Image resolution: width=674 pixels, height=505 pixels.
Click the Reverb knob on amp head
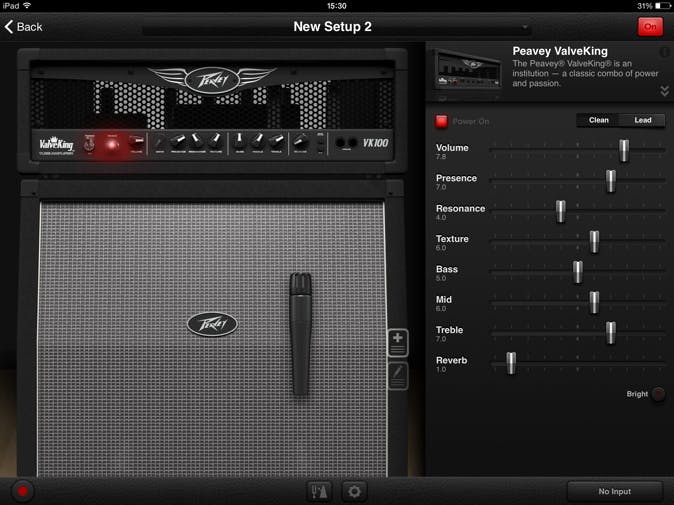point(300,141)
